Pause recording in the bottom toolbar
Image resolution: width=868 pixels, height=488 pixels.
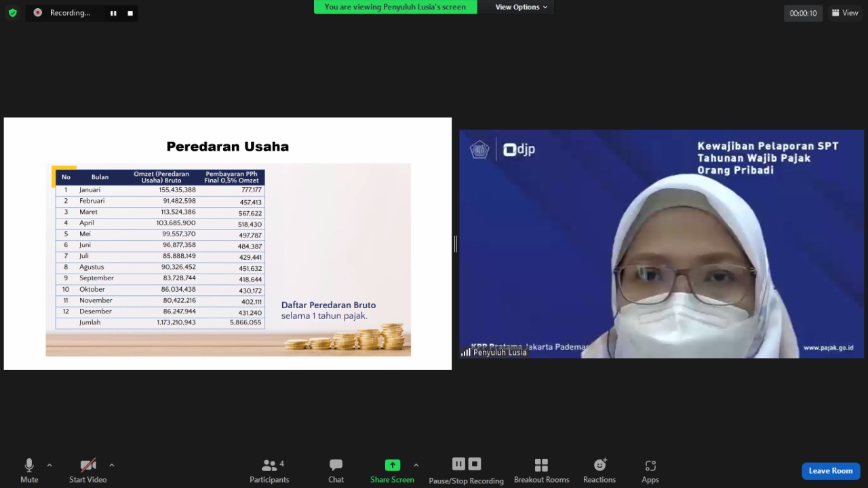coord(458,464)
